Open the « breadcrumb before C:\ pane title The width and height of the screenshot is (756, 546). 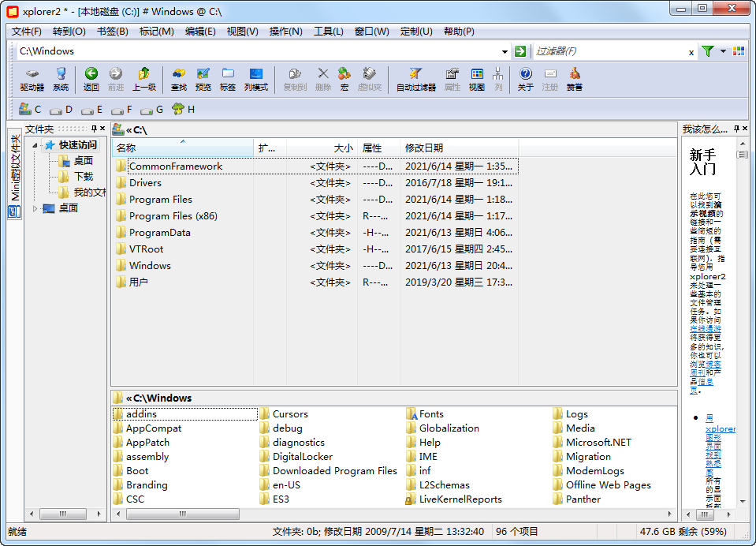tap(128, 130)
